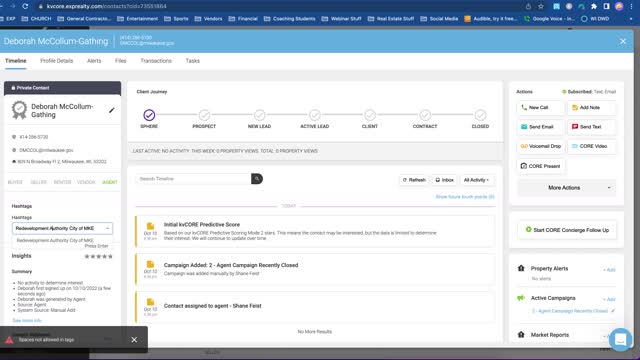Toggle the Buyer contact type

[15, 182]
